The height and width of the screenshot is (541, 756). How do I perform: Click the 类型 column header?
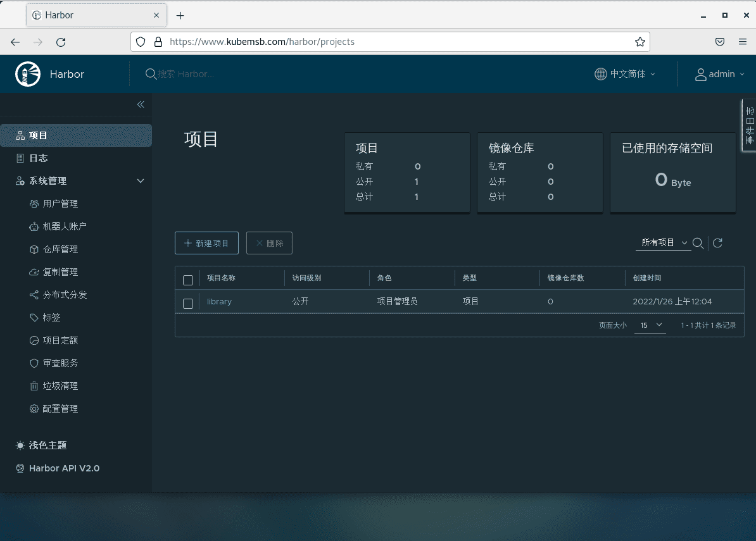click(x=470, y=278)
